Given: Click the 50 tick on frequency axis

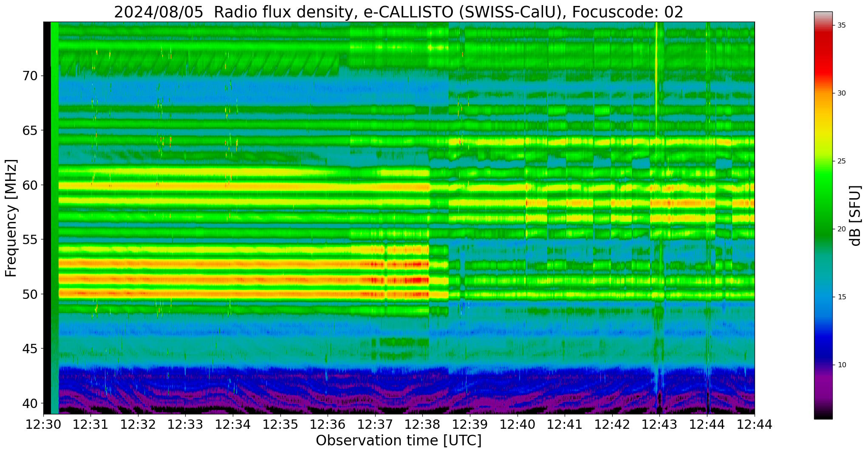Looking at the screenshot, I should [x=30, y=294].
